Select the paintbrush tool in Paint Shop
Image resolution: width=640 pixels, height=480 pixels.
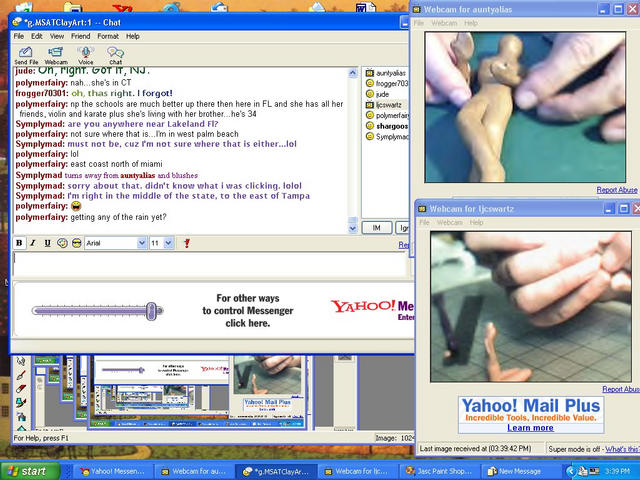tap(21, 375)
